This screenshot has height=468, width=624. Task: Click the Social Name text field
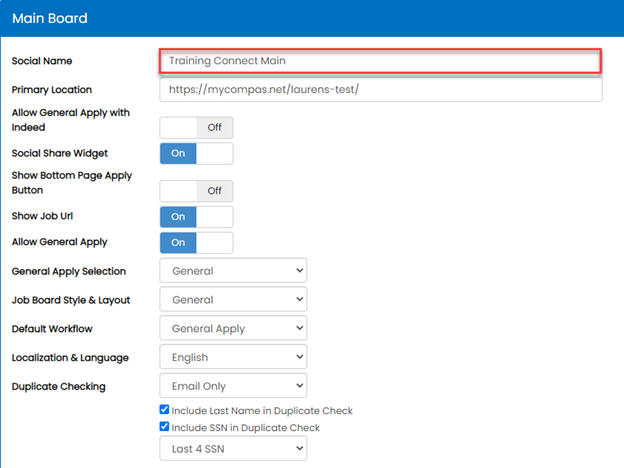coord(380,61)
